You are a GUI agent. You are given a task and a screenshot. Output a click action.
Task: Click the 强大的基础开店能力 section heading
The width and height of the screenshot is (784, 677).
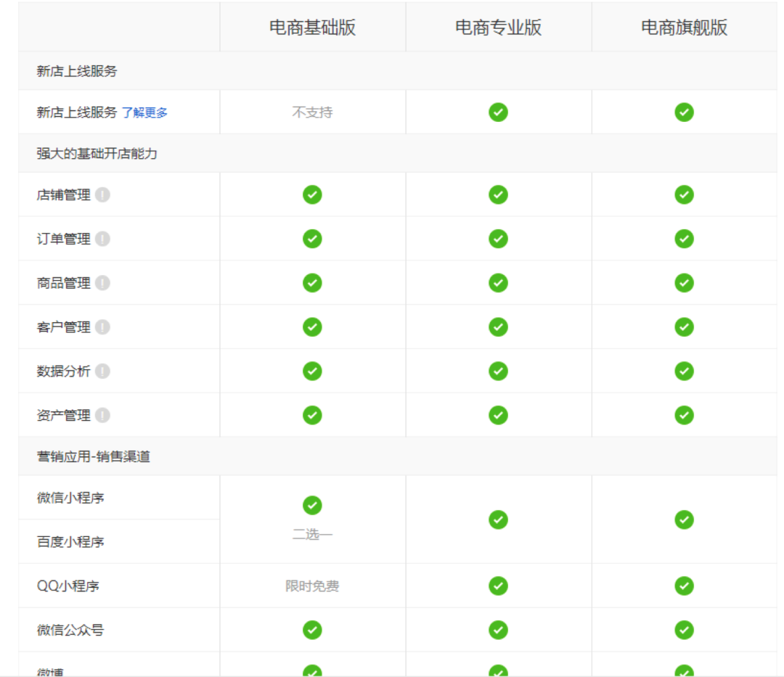[x=97, y=154]
